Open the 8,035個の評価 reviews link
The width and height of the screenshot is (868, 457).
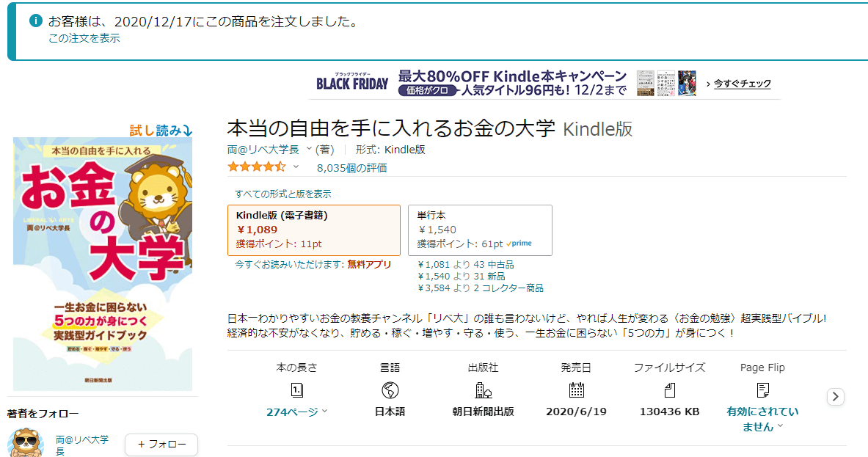pyautogui.click(x=351, y=168)
